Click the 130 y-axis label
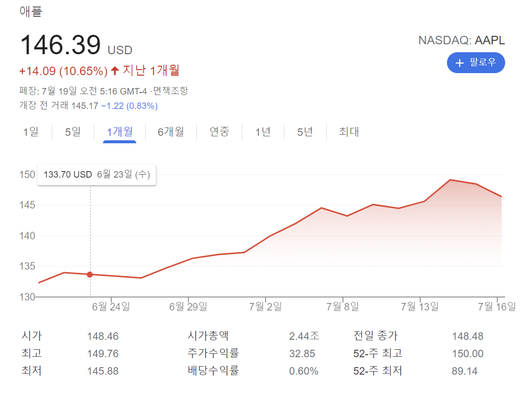This screenshot has height=396, width=532. coord(27,297)
